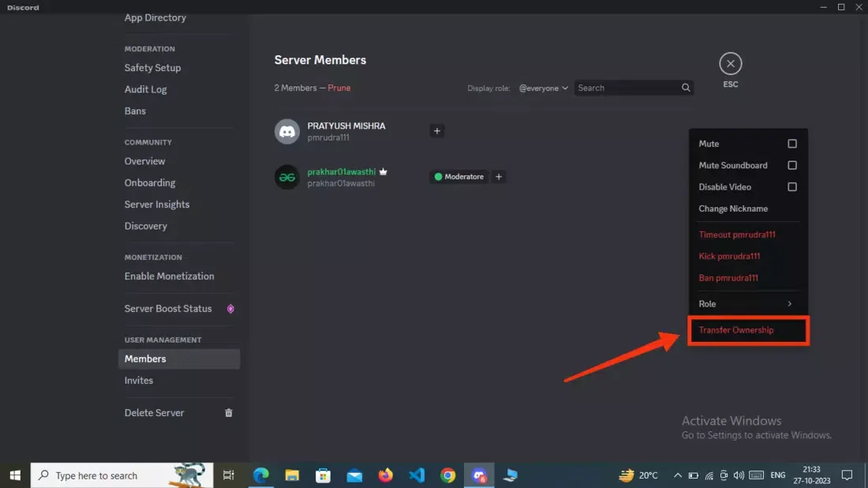Open File Explorer from taskbar

(292, 475)
